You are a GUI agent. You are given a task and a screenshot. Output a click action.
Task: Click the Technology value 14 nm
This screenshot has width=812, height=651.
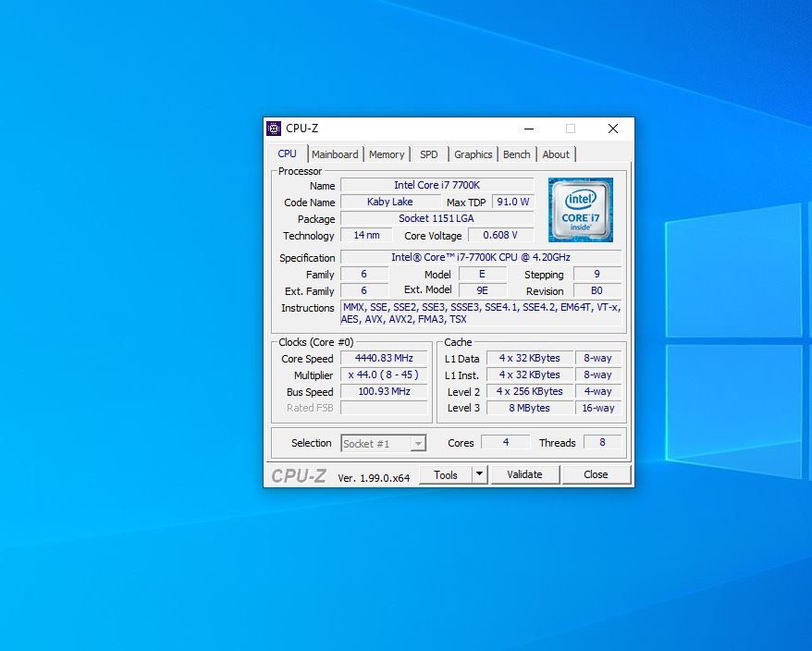pyautogui.click(x=366, y=235)
